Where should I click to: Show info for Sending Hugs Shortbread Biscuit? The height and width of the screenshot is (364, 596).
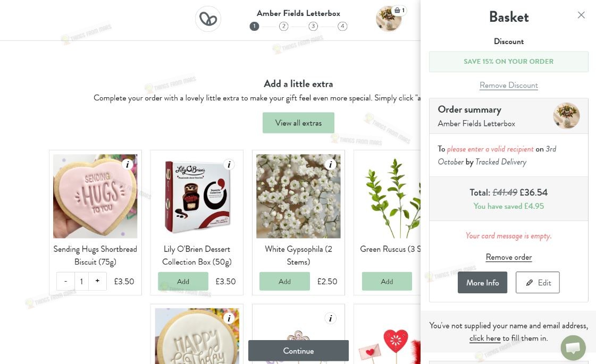tap(127, 165)
